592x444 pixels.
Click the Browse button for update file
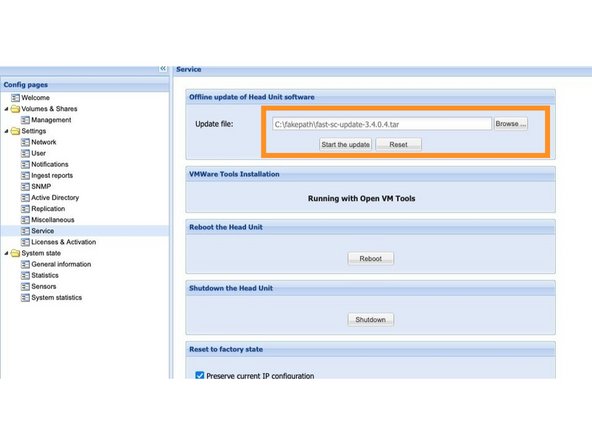[x=511, y=124]
